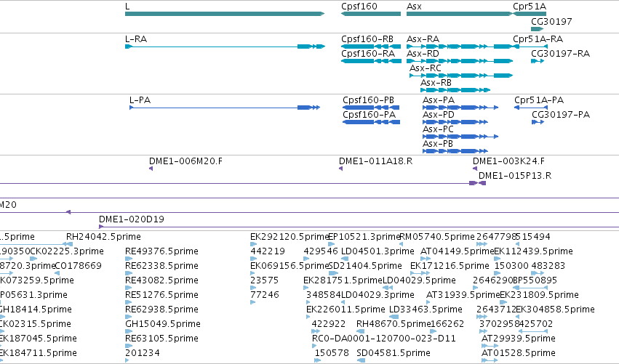Viewport: 619px width, 364px height.
Task: Click the DME1-003K24.F label
Action: click(508, 162)
